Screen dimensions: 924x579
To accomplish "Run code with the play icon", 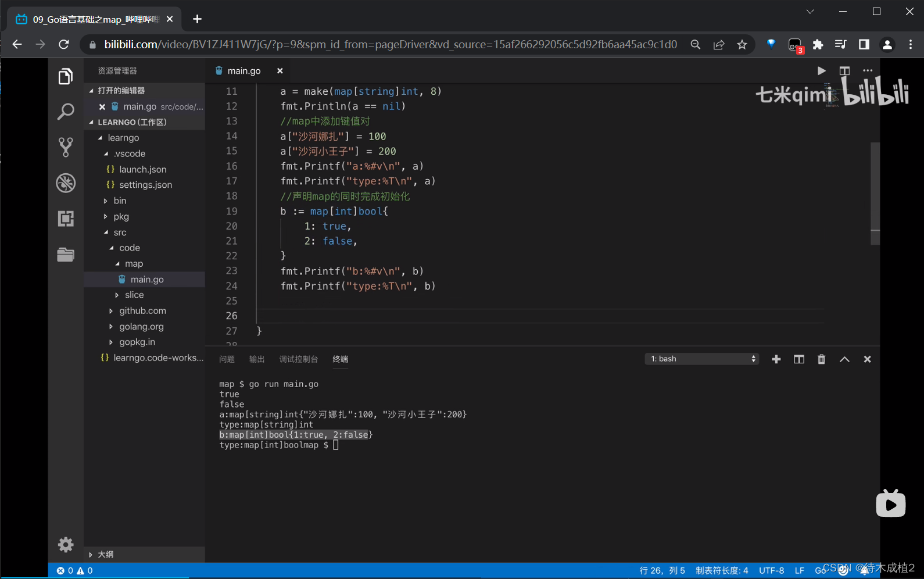I will (x=821, y=71).
